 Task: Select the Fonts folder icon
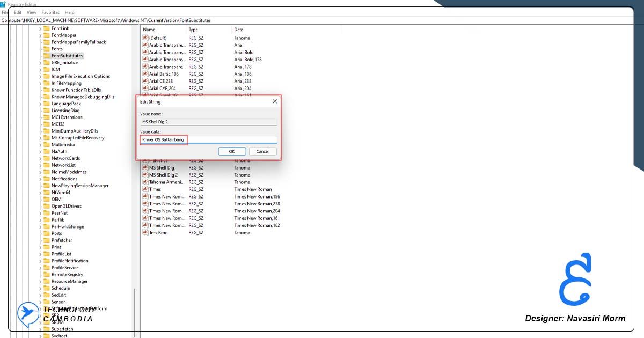coord(47,49)
